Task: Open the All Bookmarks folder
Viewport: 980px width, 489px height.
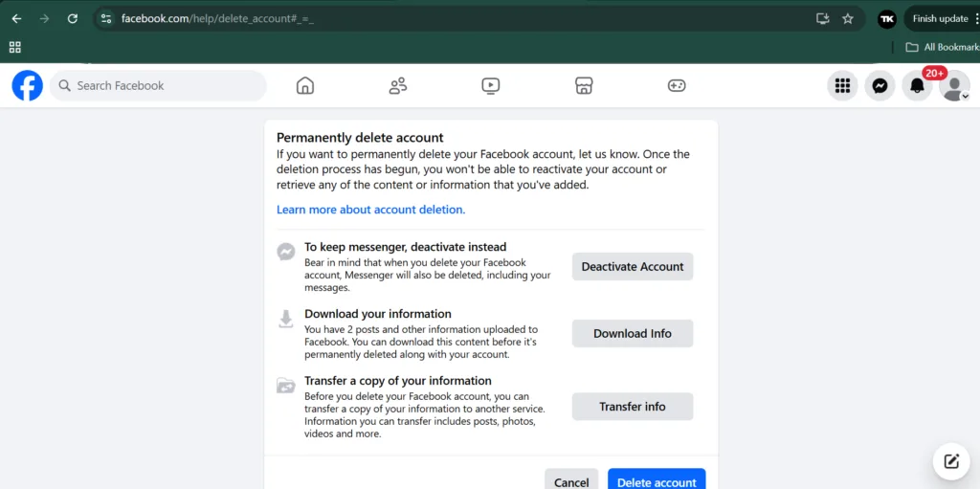Action: [x=943, y=47]
